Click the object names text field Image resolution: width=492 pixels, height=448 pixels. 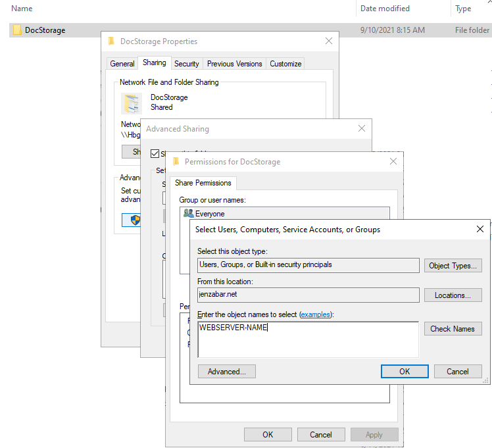click(308, 339)
